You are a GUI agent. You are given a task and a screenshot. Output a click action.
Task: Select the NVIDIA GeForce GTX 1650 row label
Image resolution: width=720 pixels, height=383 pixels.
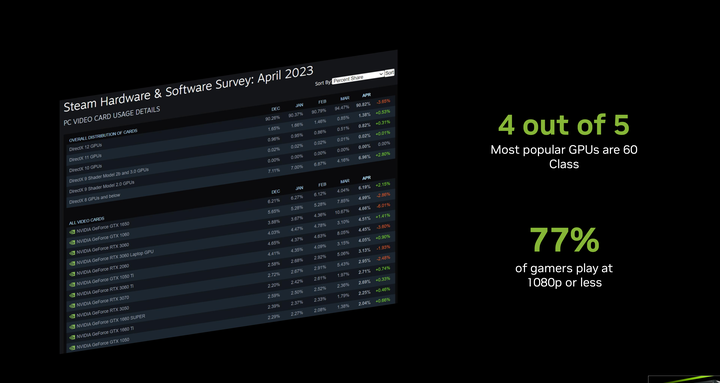[x=103, y=228]
